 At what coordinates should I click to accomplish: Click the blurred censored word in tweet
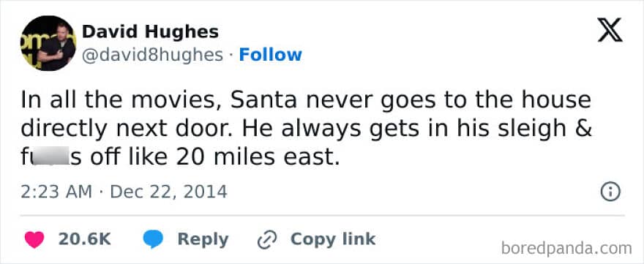point(49,157)
